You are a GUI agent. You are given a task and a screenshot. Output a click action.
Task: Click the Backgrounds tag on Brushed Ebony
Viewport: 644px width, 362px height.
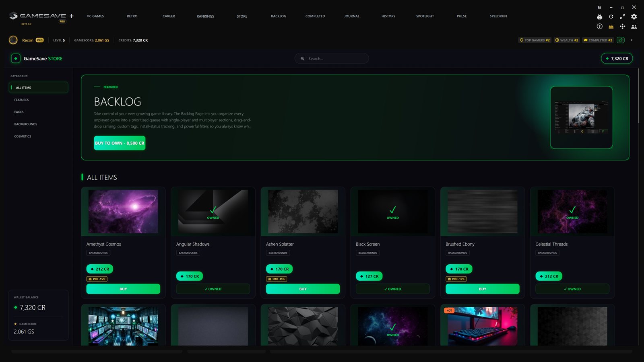click(x=458, y=253)
